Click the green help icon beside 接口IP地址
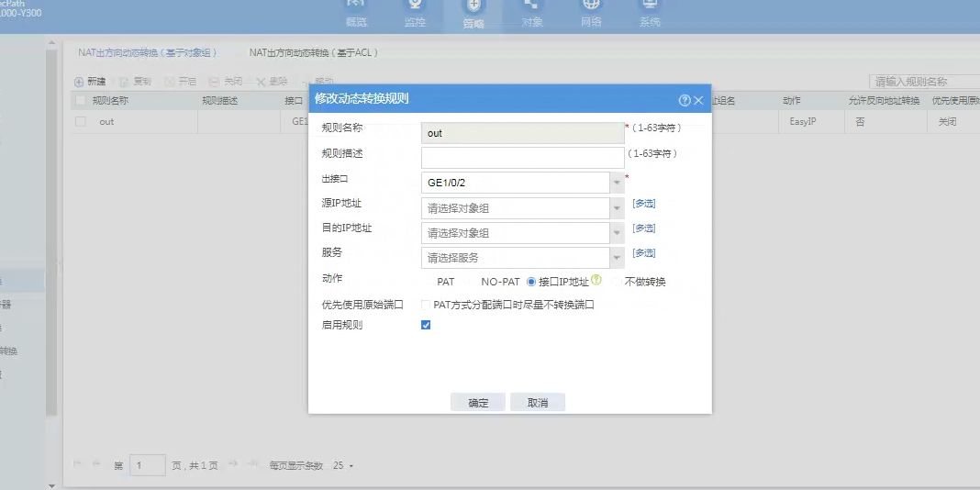Screen dimensions: 980x490 [x=596, y=280]
